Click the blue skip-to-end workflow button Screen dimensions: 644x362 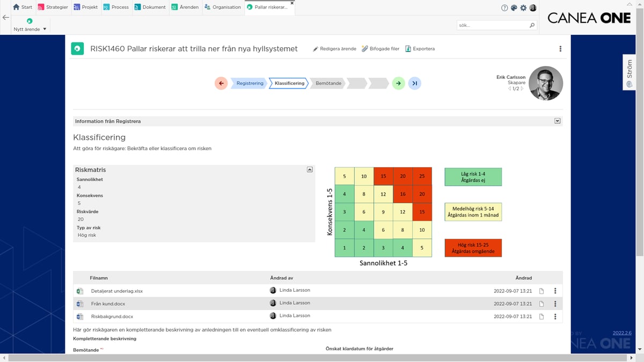coord(414,83)
